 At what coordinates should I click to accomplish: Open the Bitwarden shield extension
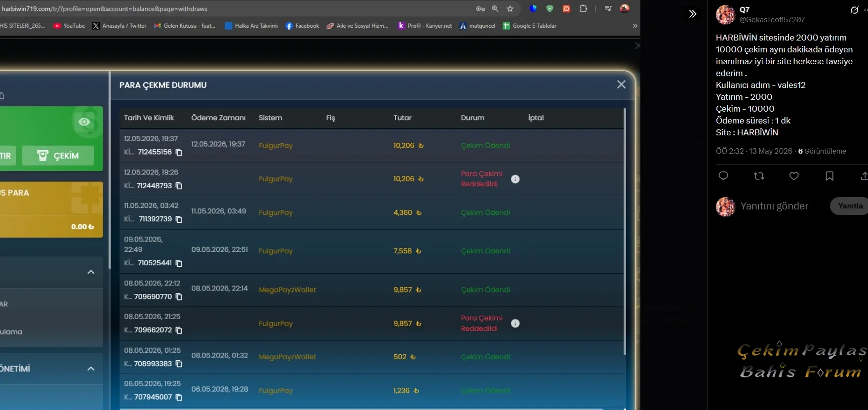pos(533,8)
